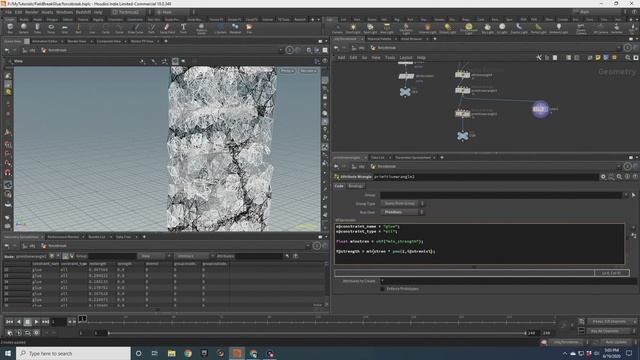Open the Render menu

pos(31,12)
